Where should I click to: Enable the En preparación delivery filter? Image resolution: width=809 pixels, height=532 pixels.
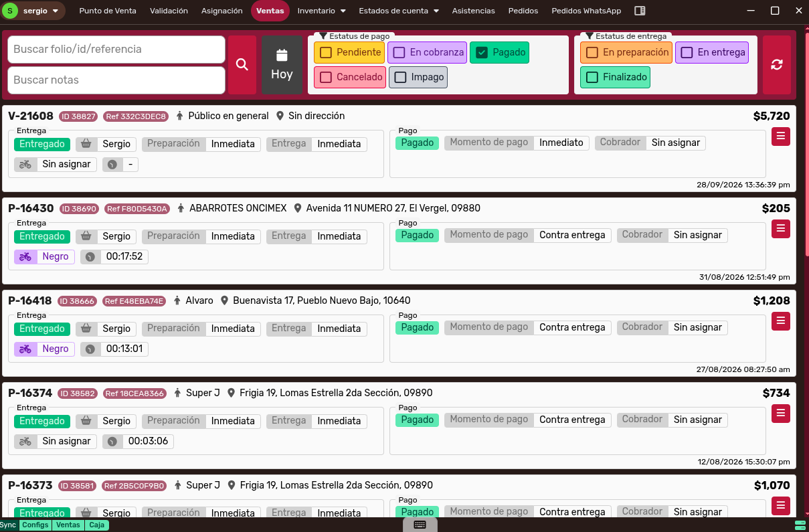coord(626,53)
